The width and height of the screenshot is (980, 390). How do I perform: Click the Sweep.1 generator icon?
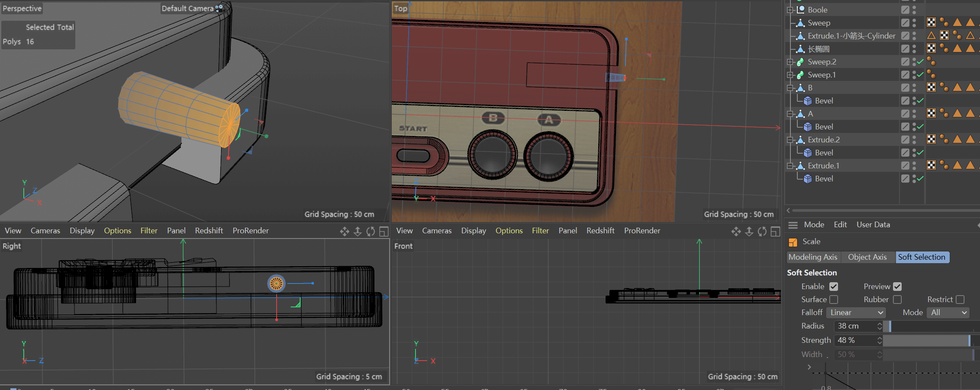point(800,75)
